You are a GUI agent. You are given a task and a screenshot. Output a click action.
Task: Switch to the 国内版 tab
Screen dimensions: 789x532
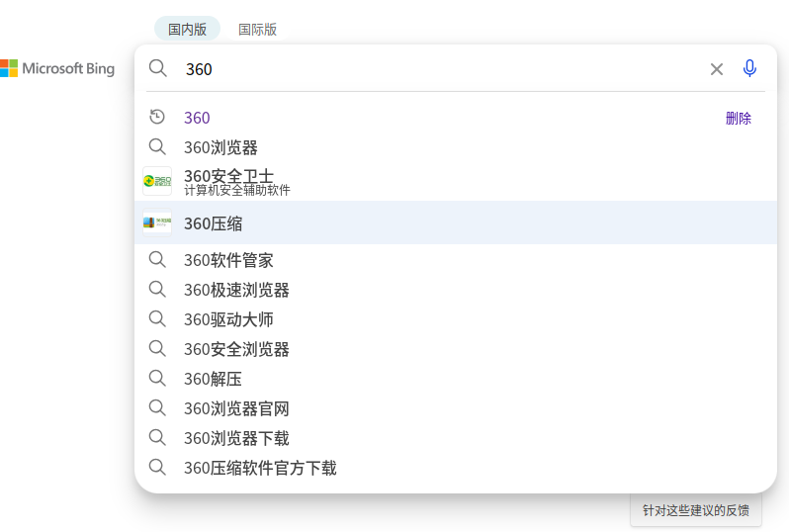point(187,29)
